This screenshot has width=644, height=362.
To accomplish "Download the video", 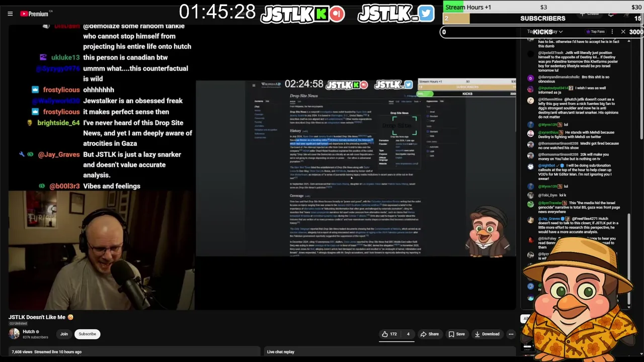I will click(487, 334).
